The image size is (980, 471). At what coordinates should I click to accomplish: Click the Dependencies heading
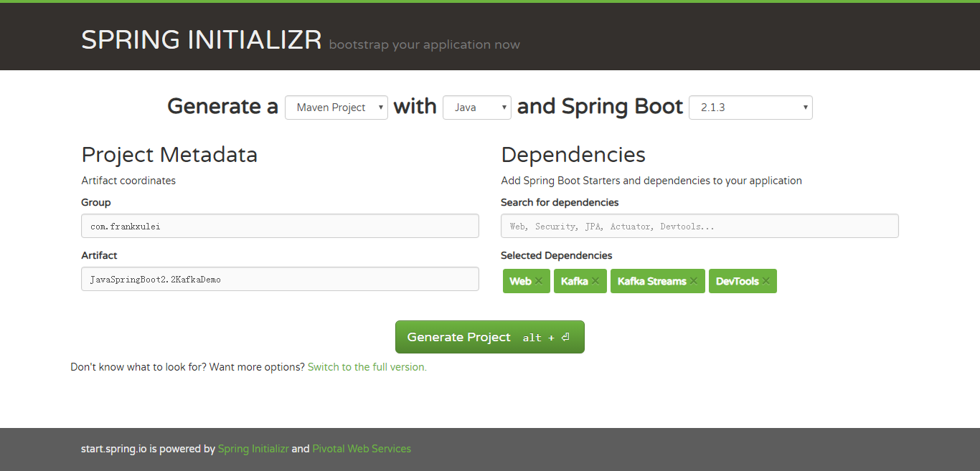tap(573, 155)
